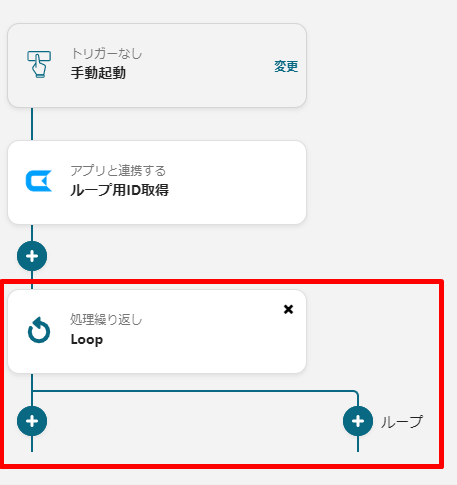This screenshot has width=457, height=485.
Task: Click the horizontal branch line under Loop
Action: pos(195,391)
